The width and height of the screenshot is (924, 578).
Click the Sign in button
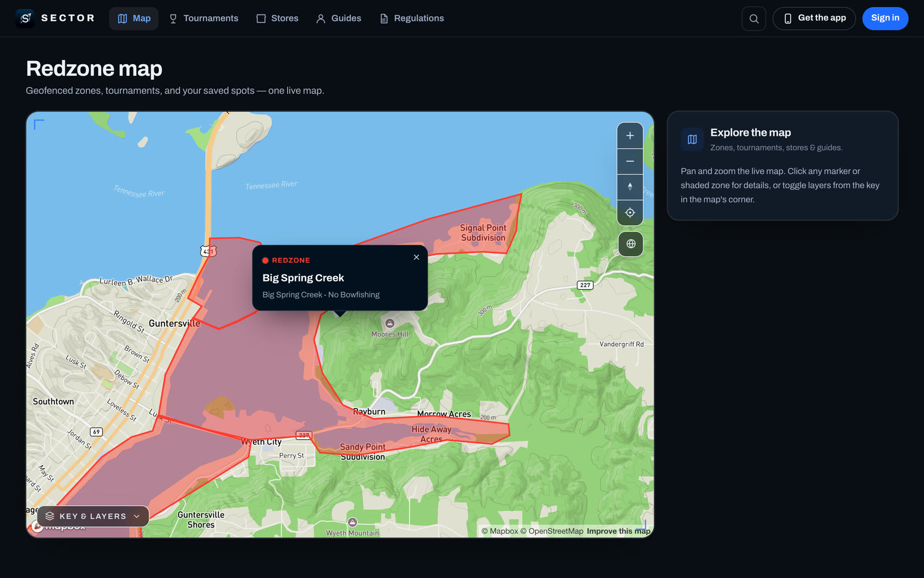click(x=885, y=18)
